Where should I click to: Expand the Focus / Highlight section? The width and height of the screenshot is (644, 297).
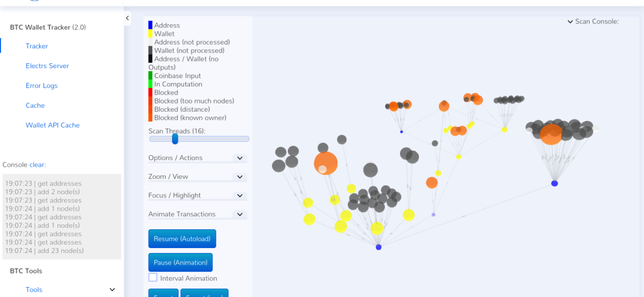pos(239,196)
